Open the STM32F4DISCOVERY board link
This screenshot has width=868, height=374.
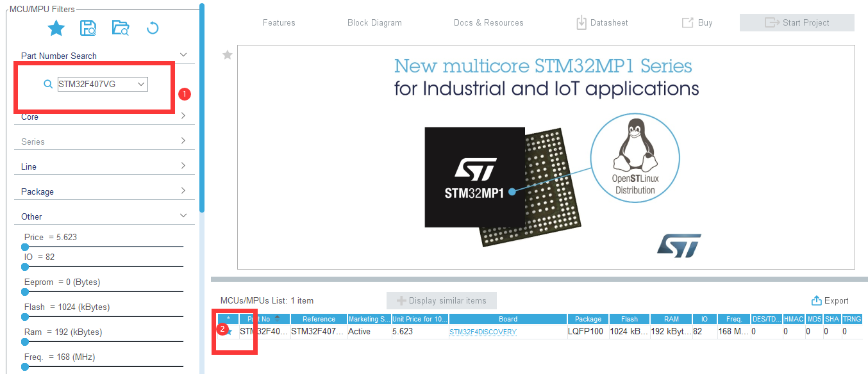483,332
